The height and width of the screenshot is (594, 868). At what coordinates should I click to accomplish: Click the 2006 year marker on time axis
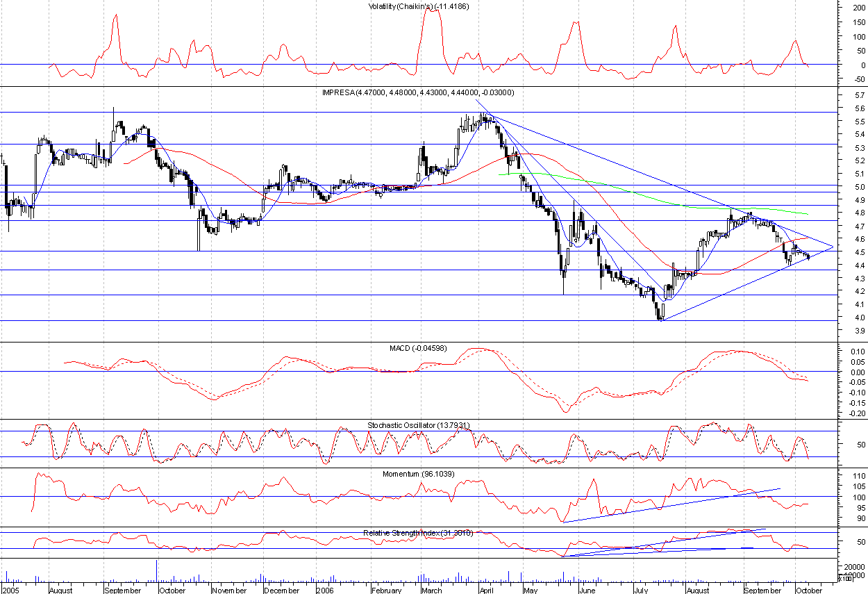point(324,590)
